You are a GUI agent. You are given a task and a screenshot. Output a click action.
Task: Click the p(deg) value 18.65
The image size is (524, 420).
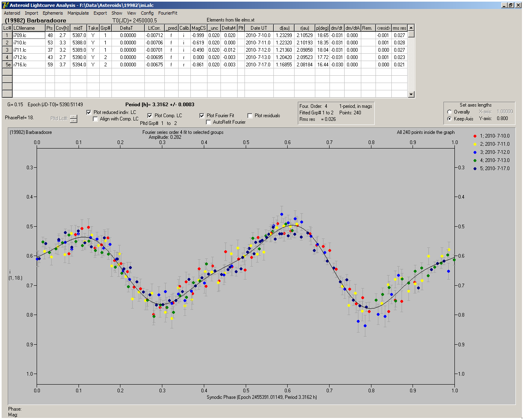[x=323, y=35]
